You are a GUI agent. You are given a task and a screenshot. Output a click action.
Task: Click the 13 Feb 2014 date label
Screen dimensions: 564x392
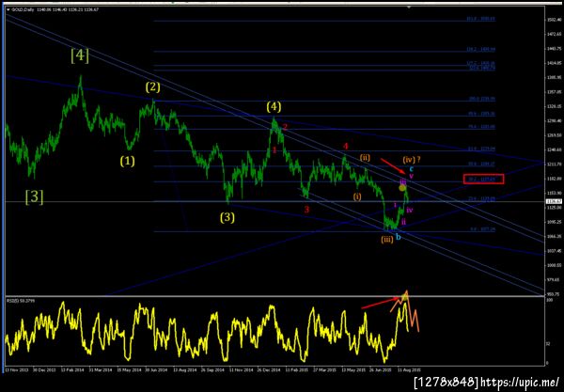pyautogui.click(x=72, y=369)
